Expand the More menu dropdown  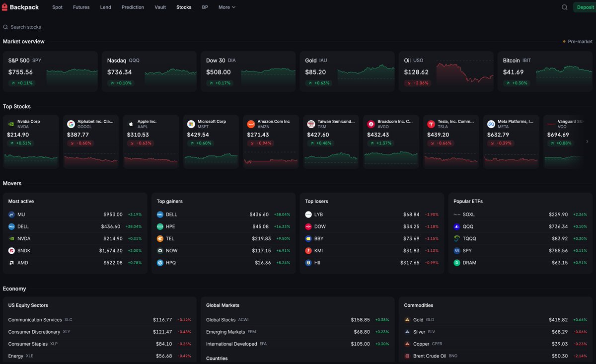[x=227, y=7]
